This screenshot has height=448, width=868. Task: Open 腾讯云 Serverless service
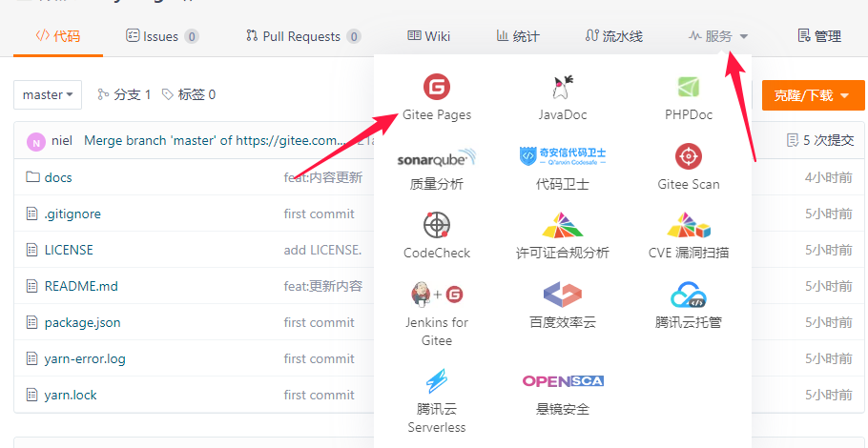tap(436, 382)
